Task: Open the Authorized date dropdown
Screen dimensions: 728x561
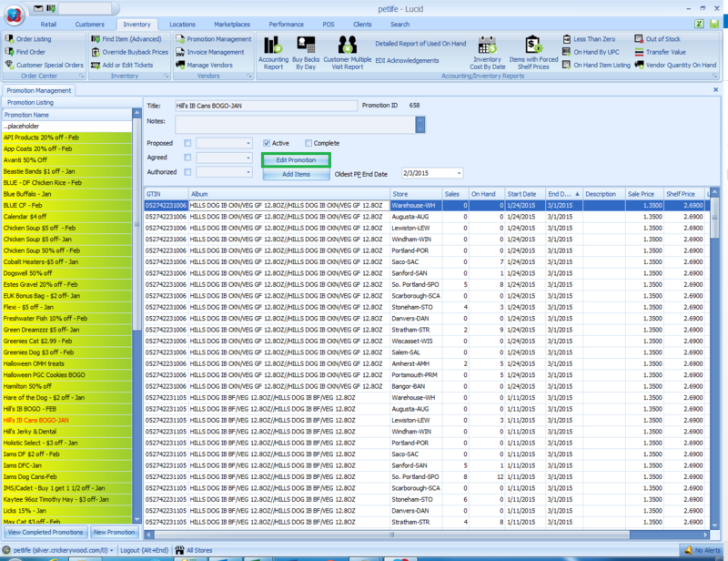Action: 248,172
